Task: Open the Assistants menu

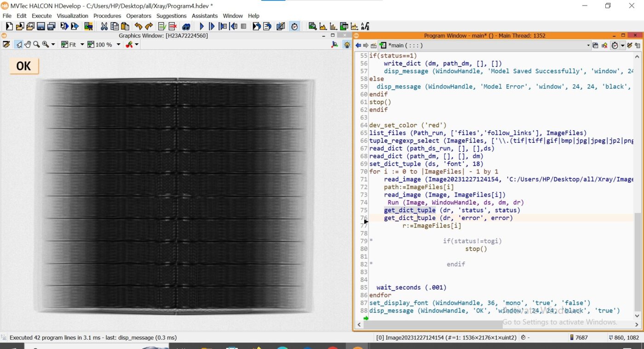Action: (205, 16)
